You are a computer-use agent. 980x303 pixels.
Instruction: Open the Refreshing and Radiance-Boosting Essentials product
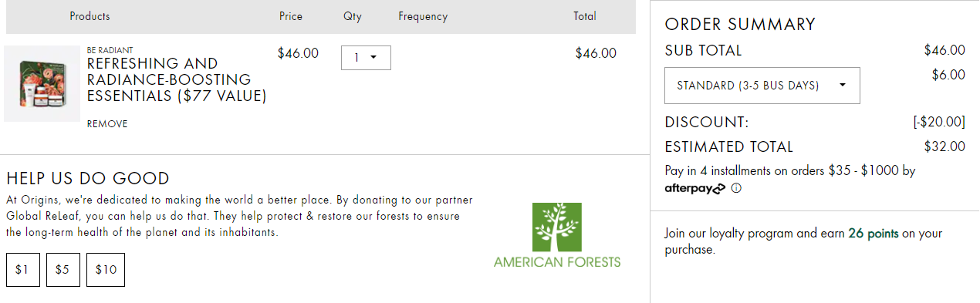point(177,79)
